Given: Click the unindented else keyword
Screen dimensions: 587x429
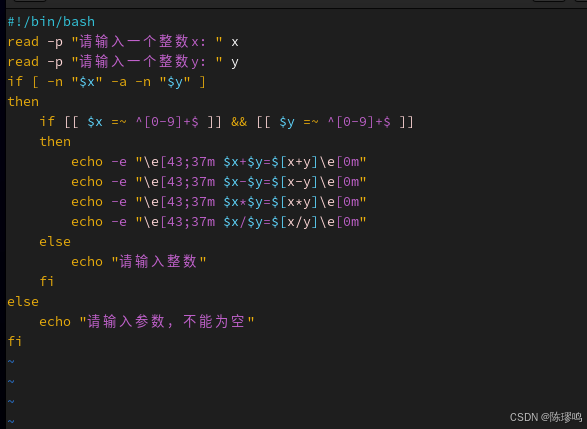Looking at the screenshot, I should (23, 302).
